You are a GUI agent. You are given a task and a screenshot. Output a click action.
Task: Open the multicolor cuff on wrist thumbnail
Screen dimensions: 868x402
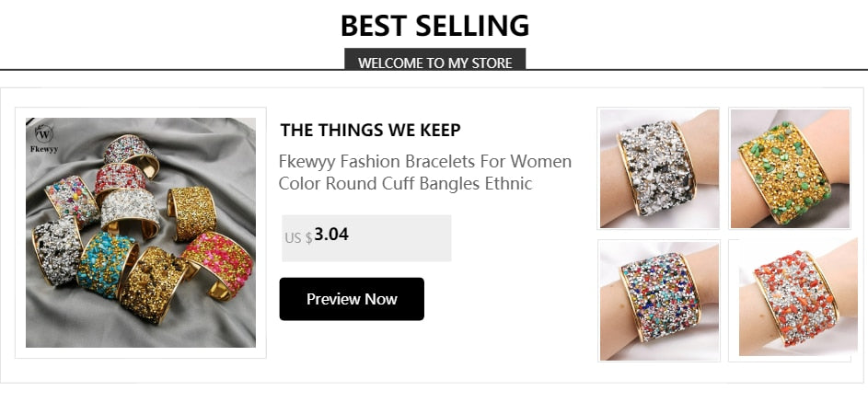coord(659,300)
